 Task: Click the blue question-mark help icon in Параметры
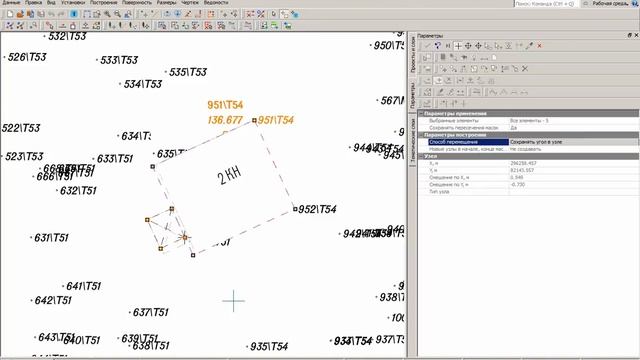tap(438, 46)
